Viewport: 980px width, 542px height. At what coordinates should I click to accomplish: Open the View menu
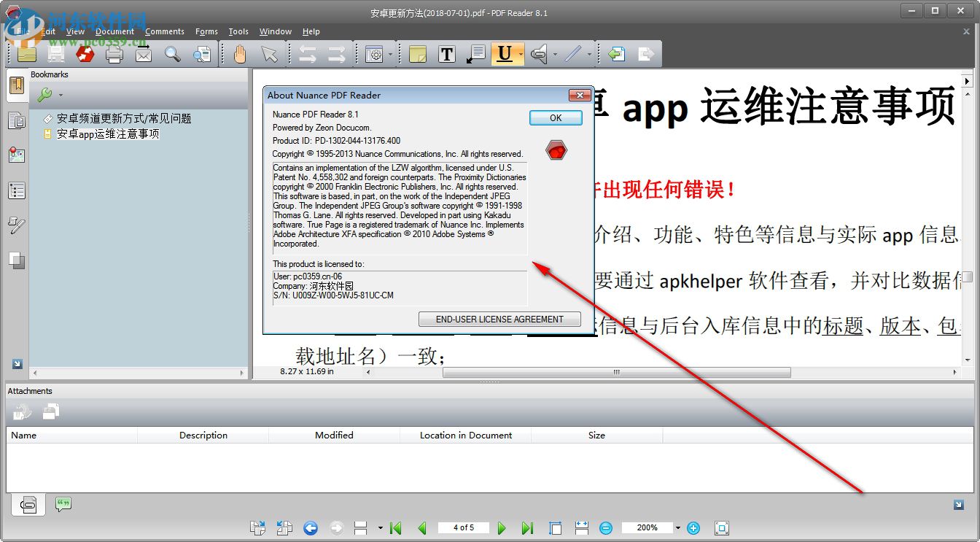click(x=75, y=31)
